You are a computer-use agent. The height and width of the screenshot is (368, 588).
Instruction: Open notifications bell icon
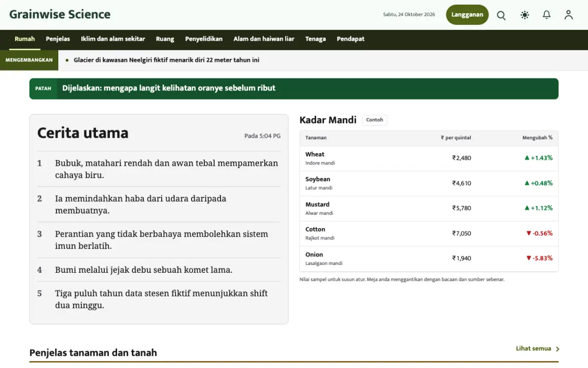pyautogui.click(x=547, y=15)
